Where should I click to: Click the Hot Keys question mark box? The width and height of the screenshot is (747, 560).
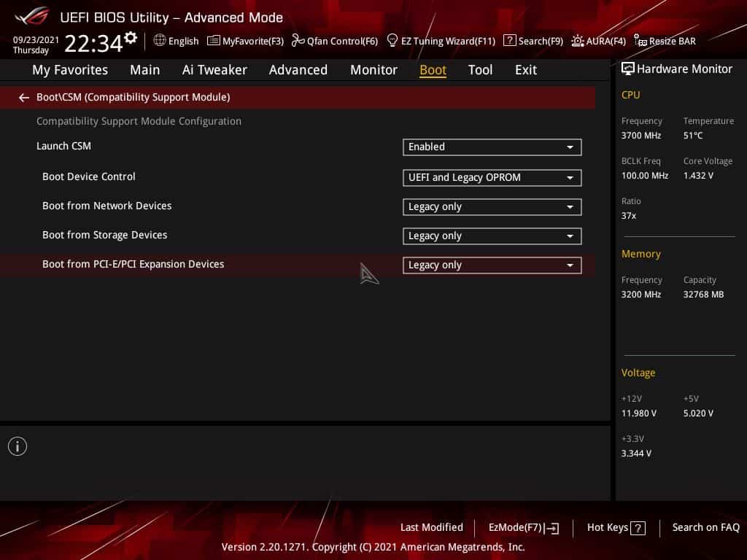[638, 528]
